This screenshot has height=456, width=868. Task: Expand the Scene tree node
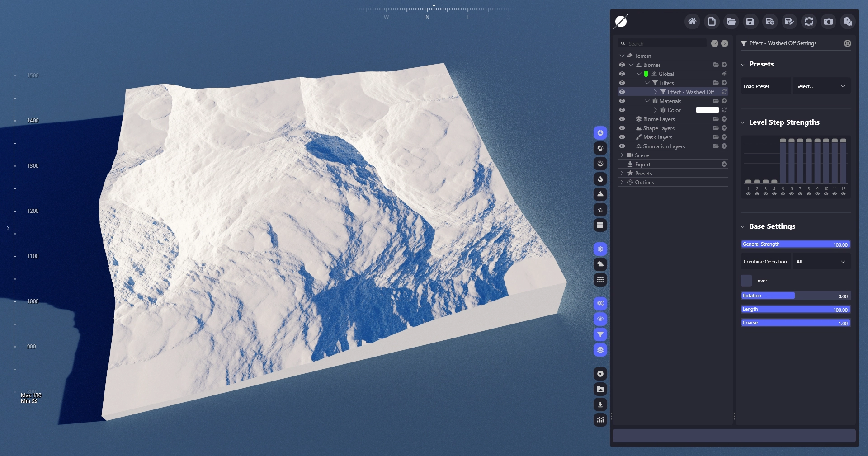tap(622, 155)
